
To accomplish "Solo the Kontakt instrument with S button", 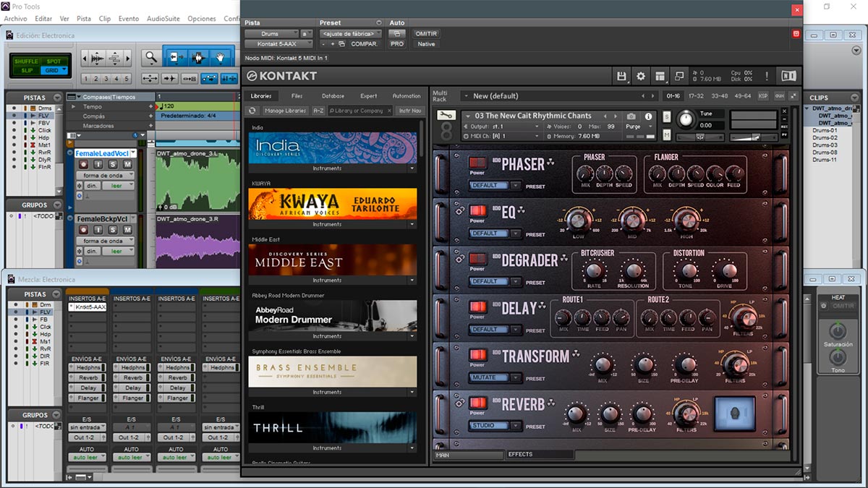I will [x=666, y=117].
